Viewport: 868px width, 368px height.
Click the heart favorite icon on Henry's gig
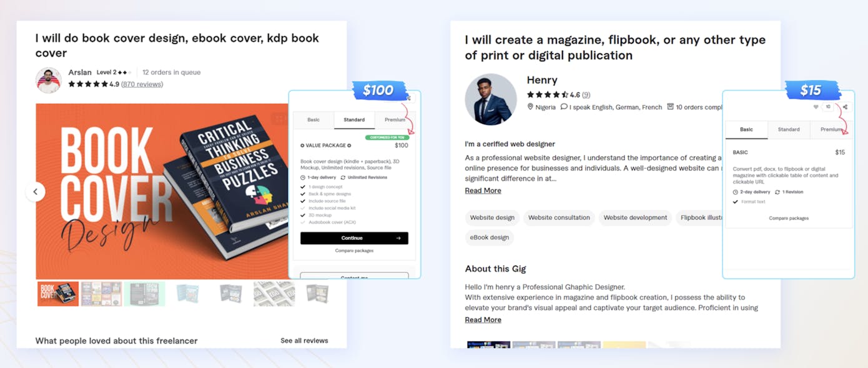[x=816, y=107]
